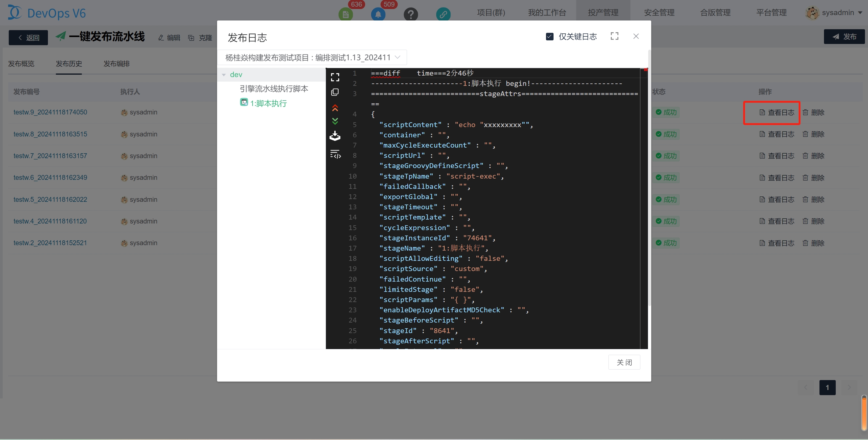This screenshot has height=440, width=868.
Task: Jump to log bottom with green down arrows
Action: (x=335, y=121)
